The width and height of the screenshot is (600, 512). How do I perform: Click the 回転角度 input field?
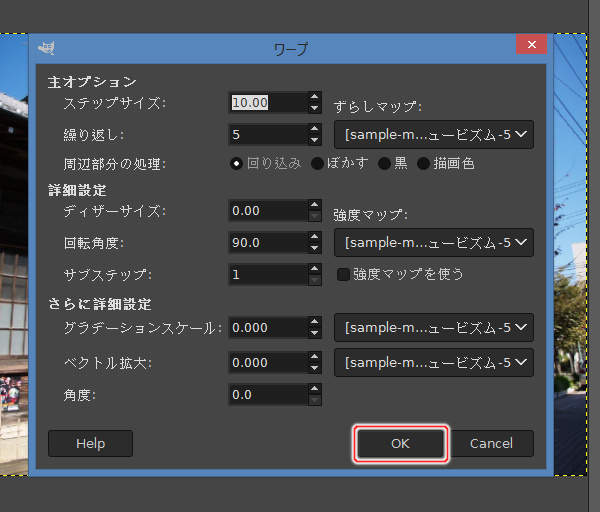[x=269, y=243]
